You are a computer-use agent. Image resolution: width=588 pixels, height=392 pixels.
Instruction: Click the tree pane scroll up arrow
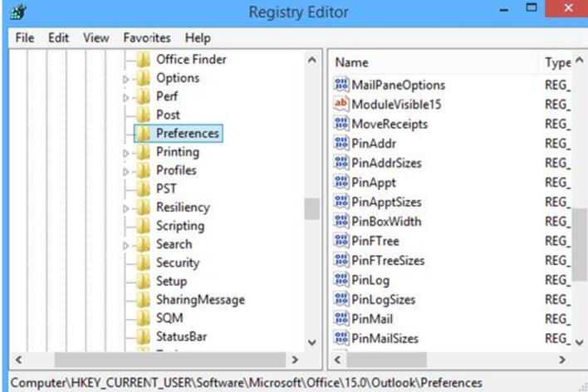point(312,60)
